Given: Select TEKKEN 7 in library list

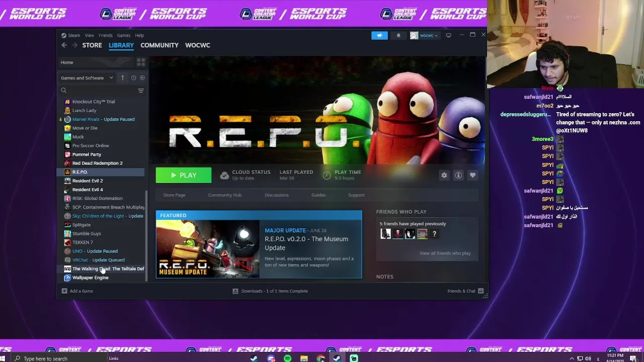Looking at the screenshot, I should [x=83, y=242].
